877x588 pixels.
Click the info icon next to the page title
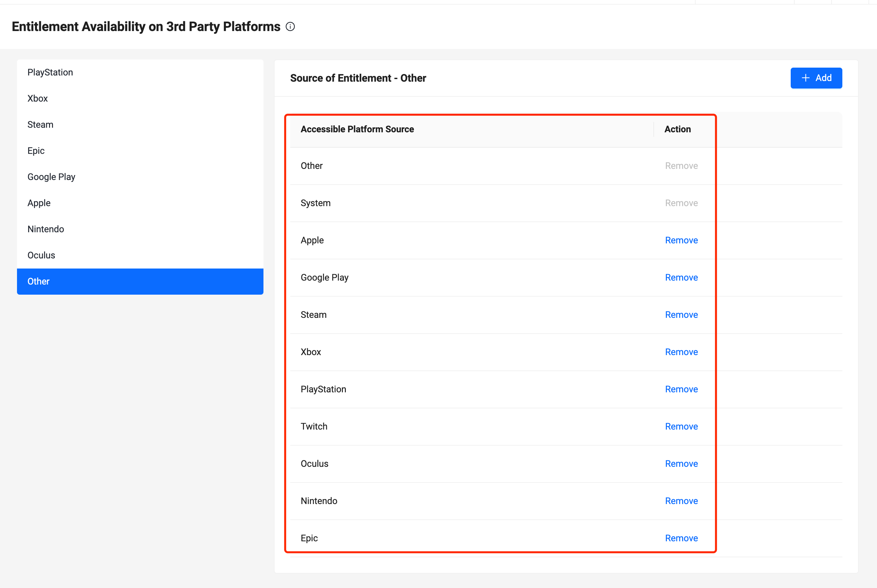[x=290, y=27]
